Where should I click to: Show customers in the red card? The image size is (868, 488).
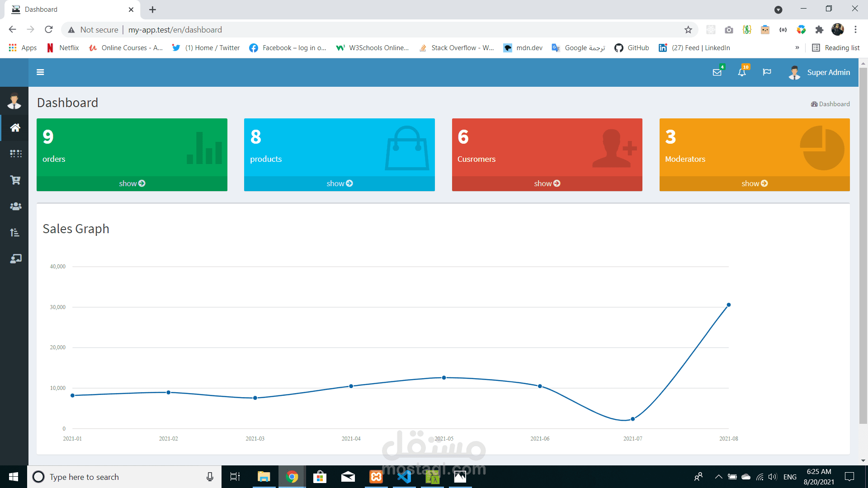point(547,183)
